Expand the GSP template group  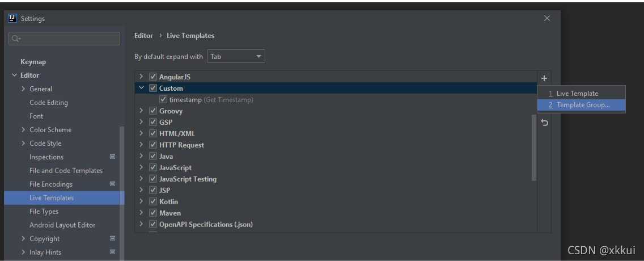(141, 122)
